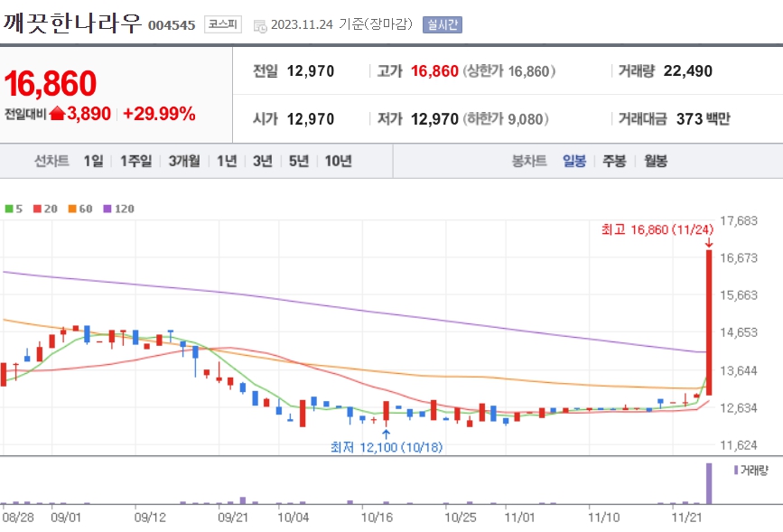Click the tall purple volume bar on 11/24

pos(709,483)
